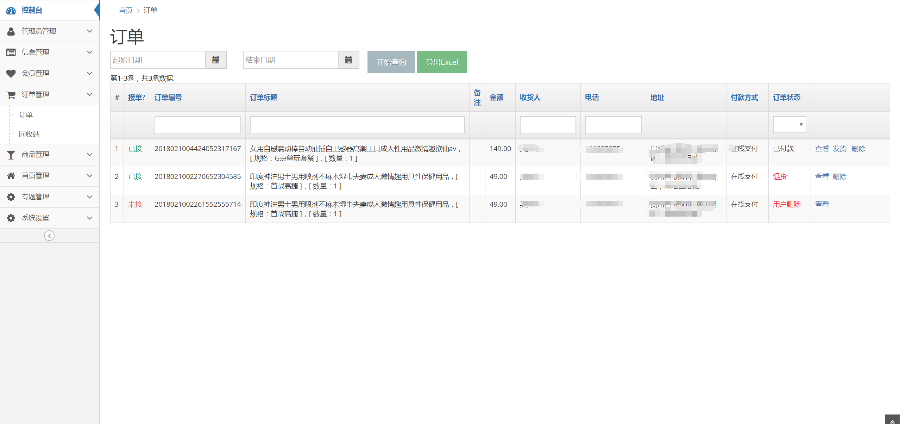Click the 149.00 amount cell
Viewport: 900px width, 424px height.
[x=500, y=149]
